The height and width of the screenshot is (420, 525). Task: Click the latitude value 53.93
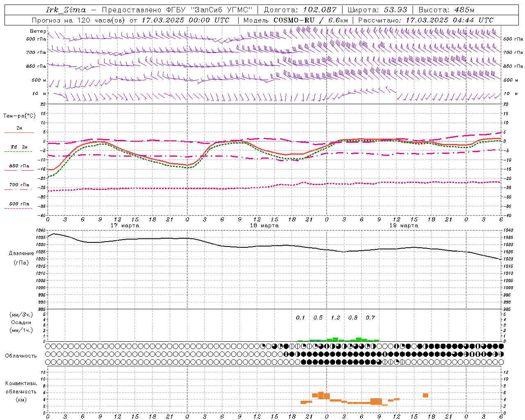tap(396, 10)
